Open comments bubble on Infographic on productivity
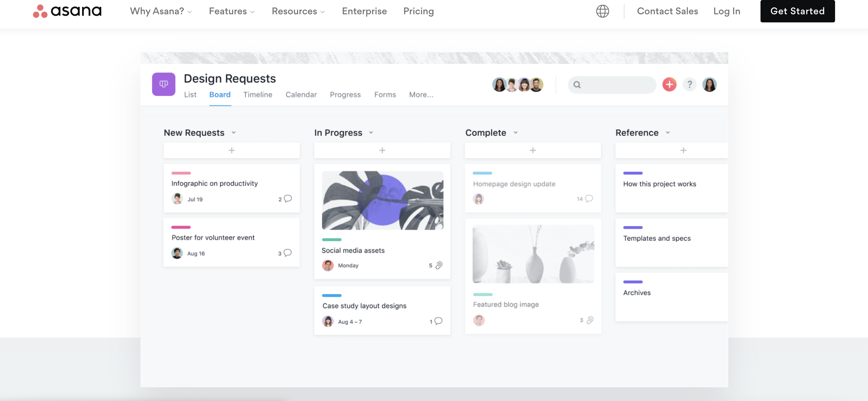868x401 pixels. tap(287, 199)
